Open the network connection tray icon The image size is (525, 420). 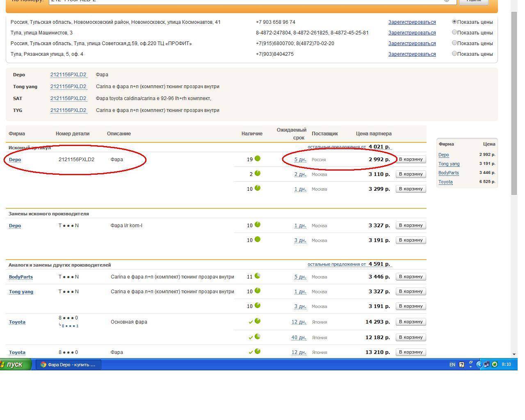pos(486,364)
